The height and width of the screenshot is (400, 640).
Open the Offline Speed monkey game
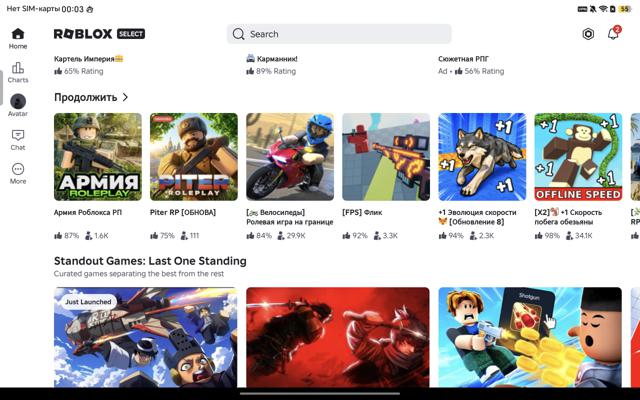(x=578, y=157)
